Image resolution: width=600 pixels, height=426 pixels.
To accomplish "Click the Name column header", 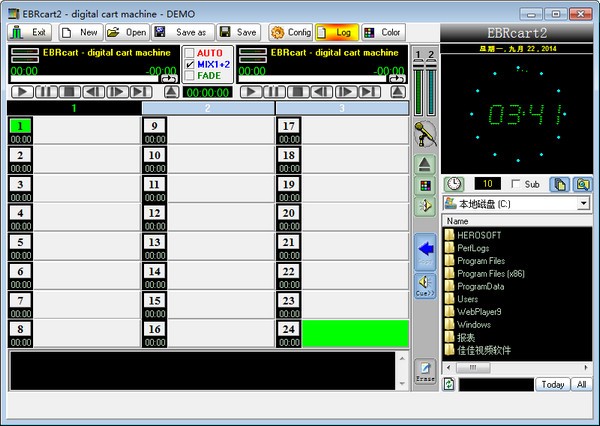I will pyautogui.click(x=517, y=221).
